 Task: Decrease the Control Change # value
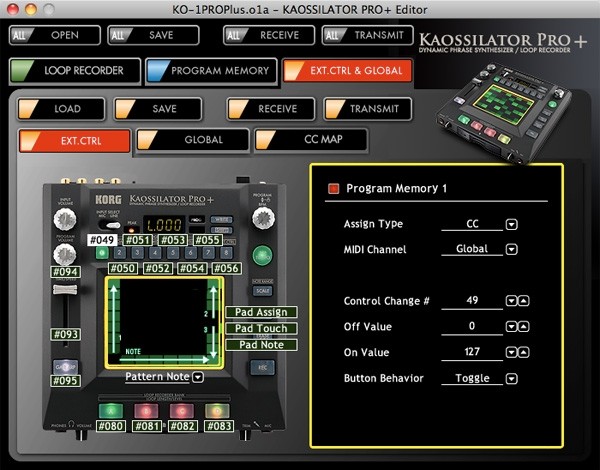[x=512, y=301]
